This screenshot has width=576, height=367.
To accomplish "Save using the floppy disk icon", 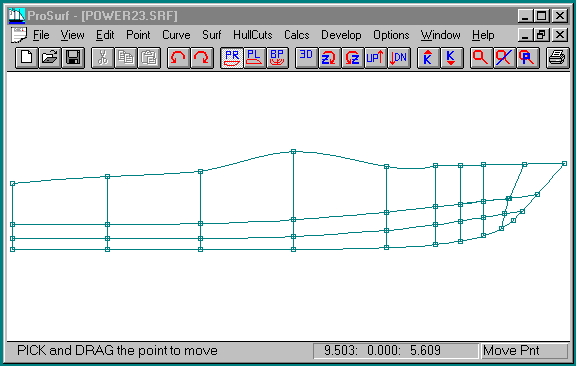I will [73, 58].
